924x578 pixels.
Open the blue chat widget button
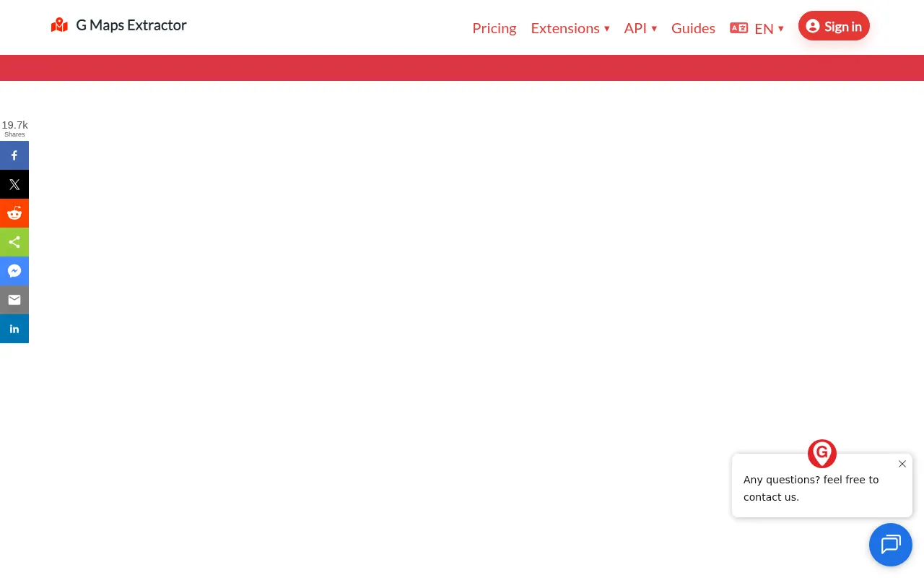(x=891, y=545)
